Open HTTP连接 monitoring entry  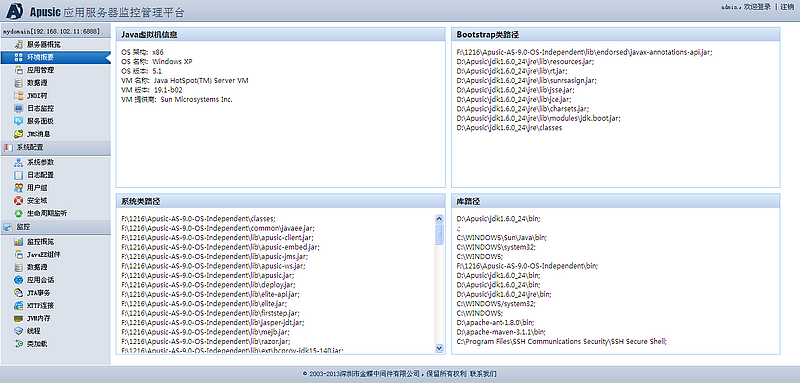click(40, 305)
